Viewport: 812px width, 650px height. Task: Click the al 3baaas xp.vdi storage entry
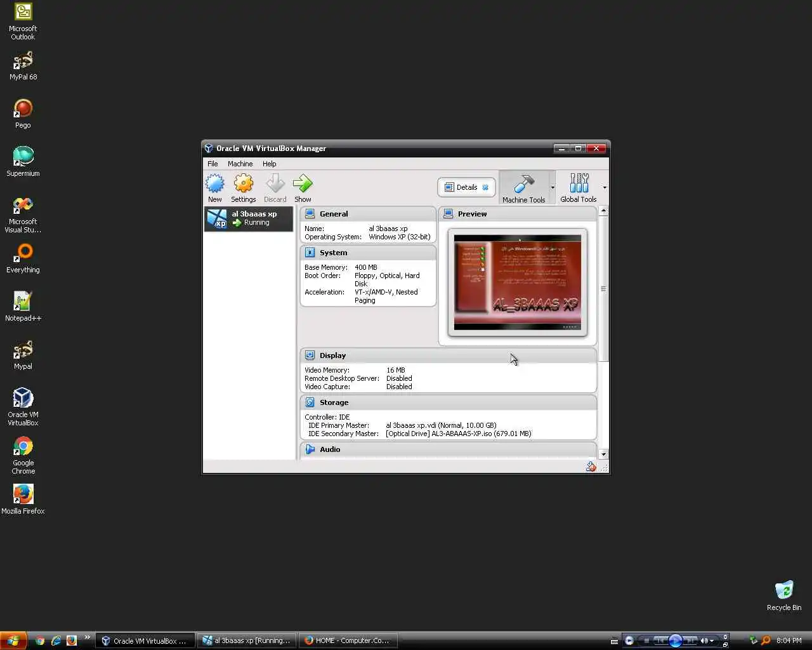[x=441, y=425]
